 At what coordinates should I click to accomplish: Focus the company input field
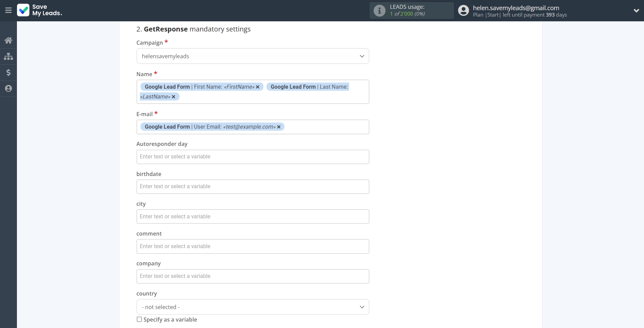pyautogui.click(x=253, y=276)
